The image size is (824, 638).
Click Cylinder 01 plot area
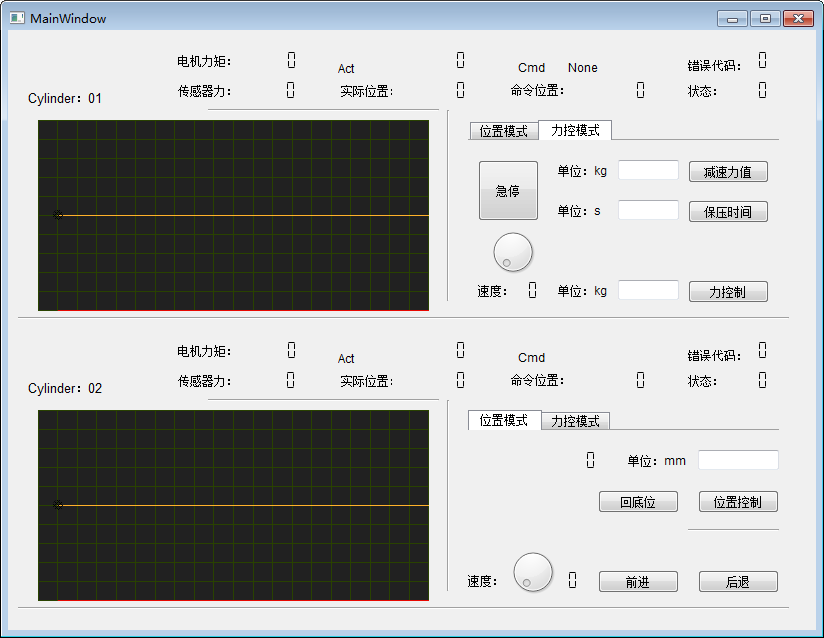point(233,215)
